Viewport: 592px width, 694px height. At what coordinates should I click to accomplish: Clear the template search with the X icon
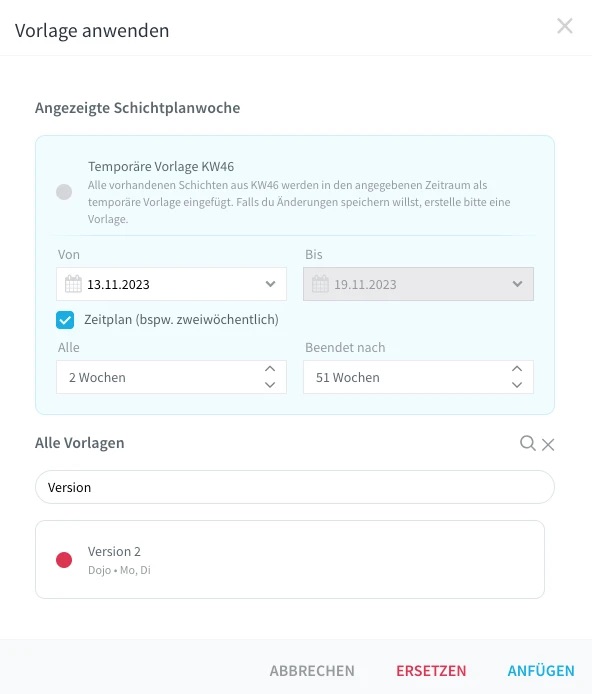548,444
